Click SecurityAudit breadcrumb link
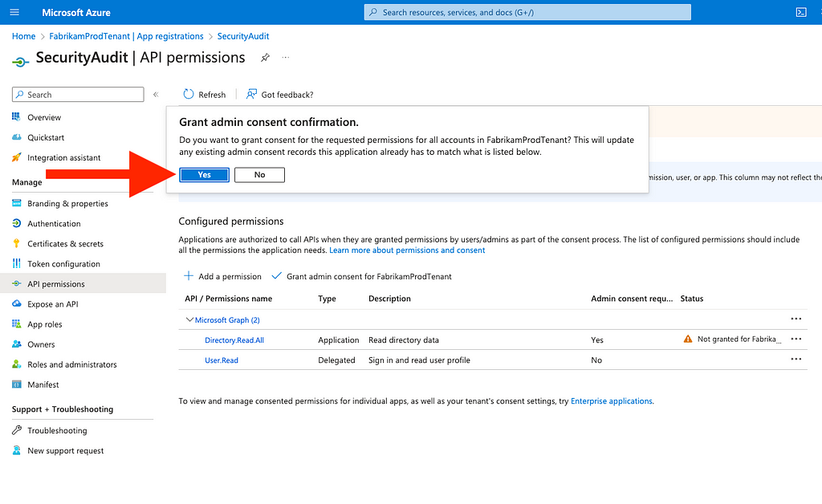 (x=243, y=36)
